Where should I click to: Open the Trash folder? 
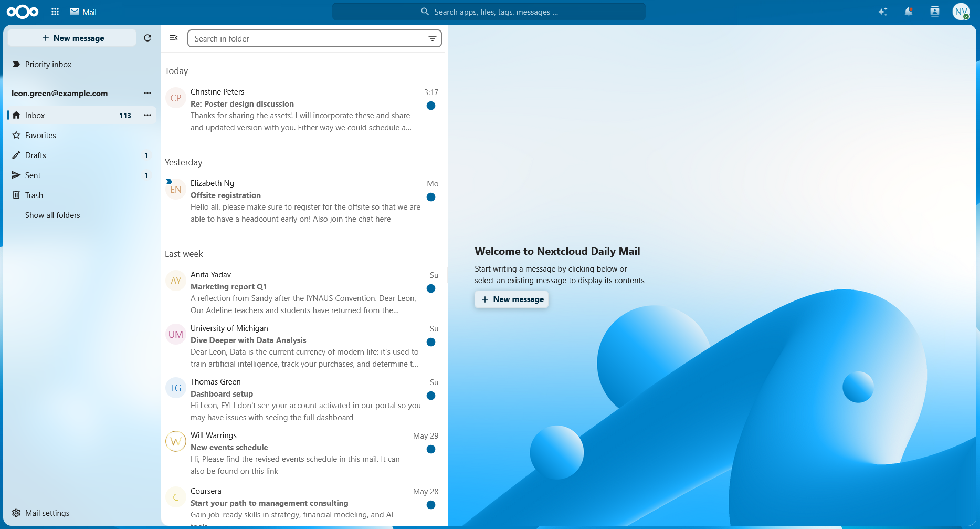tap(81, 195)
